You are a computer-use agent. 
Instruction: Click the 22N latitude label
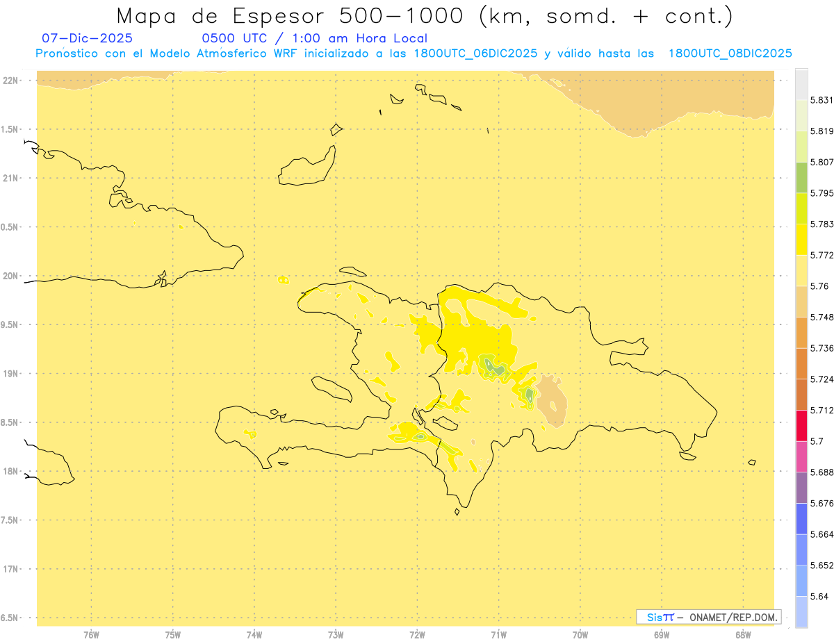[x=10, y=81]
